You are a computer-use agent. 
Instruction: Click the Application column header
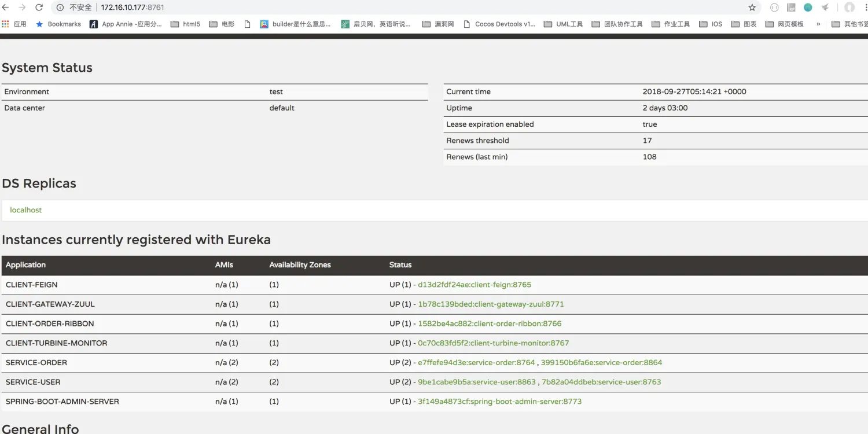click(x=25, y=265)
